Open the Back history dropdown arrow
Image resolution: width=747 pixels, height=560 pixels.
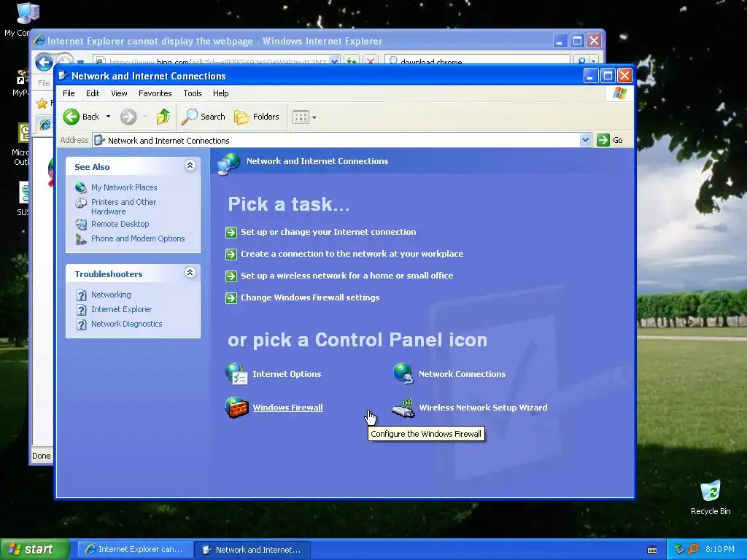tap(108, 117)
